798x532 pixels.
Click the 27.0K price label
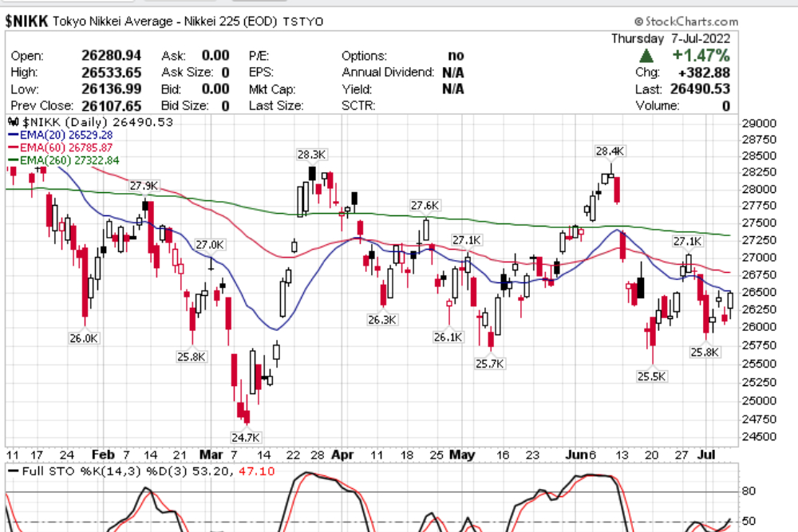pyautogui.click(x=210, y=245)
